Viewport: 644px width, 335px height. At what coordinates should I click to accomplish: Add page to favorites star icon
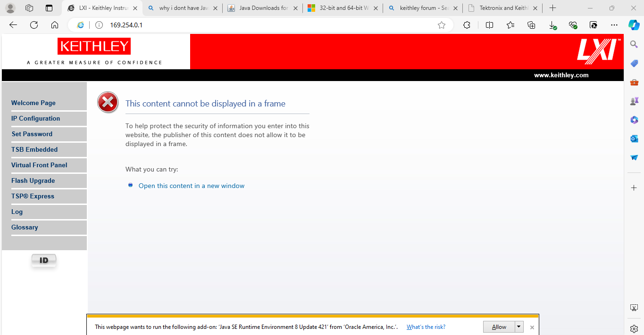pyautogui.click(x=441, y=25)
